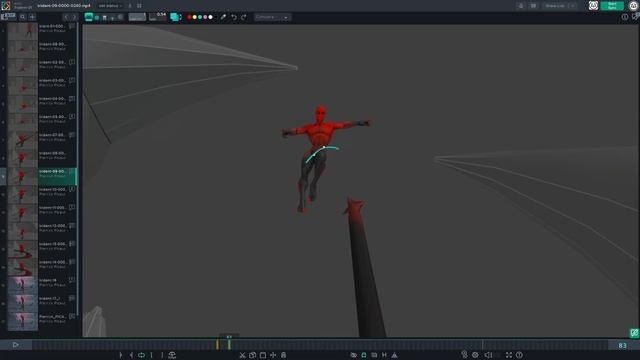
Task: Toggle the green ghosting icon in bottom bar
Action: coord(364,355)
